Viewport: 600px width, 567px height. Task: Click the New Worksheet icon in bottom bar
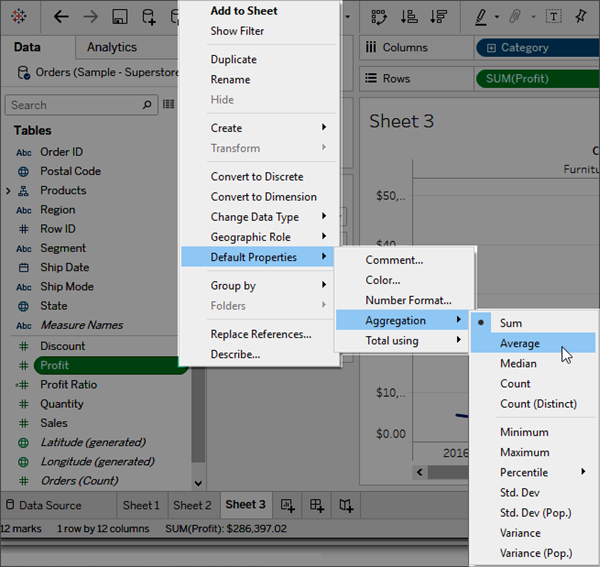[287, 505]
